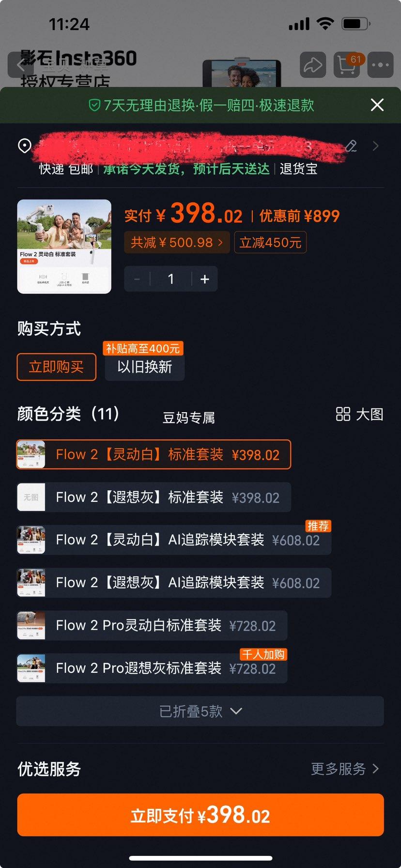Select 立即购买 purchase method
The image size is (401, 868).
click(56, 367)
